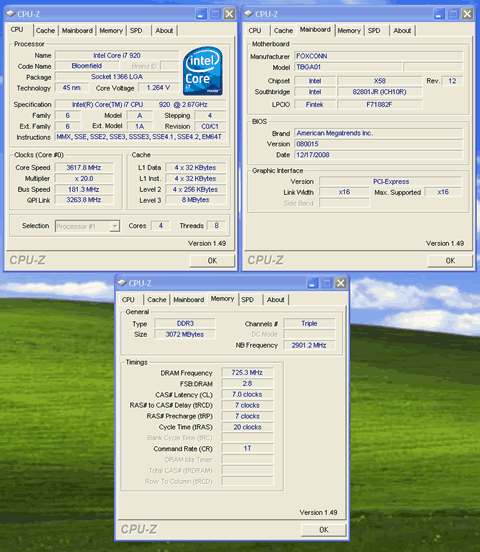This screenshot has width=480, height=552.
Task: Go to About tab in the Memory window
Action: point(275,300)
